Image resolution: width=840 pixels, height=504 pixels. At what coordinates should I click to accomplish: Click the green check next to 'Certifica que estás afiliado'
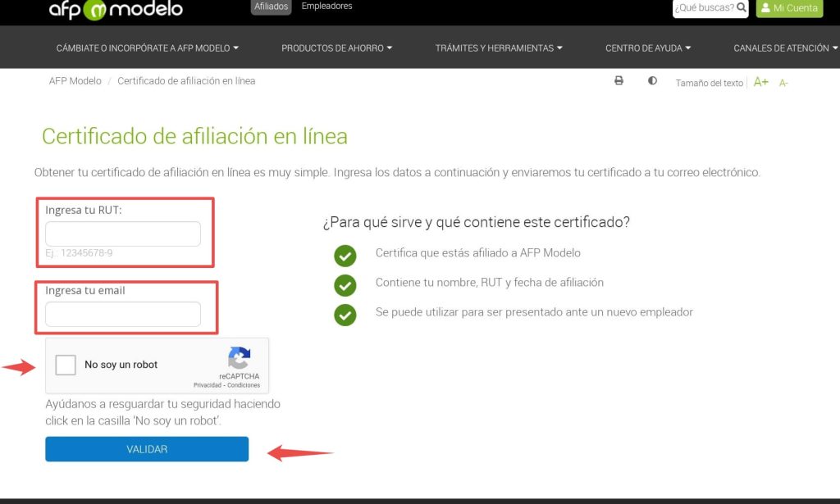pos(345,256)
